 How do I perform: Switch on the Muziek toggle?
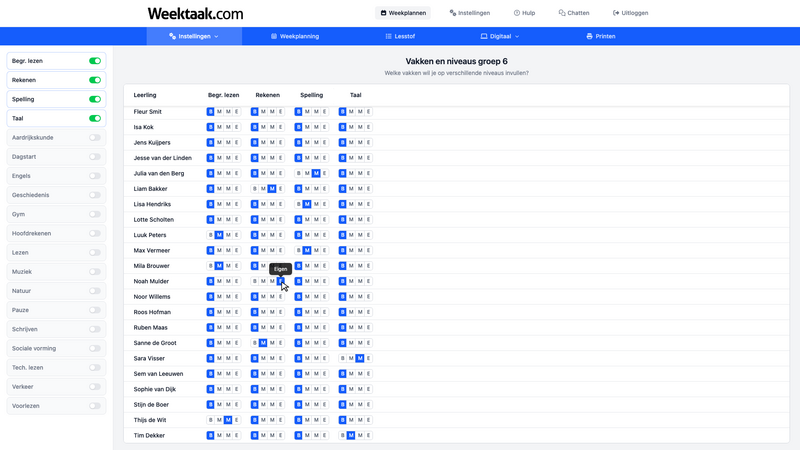[x=95, y=272]
